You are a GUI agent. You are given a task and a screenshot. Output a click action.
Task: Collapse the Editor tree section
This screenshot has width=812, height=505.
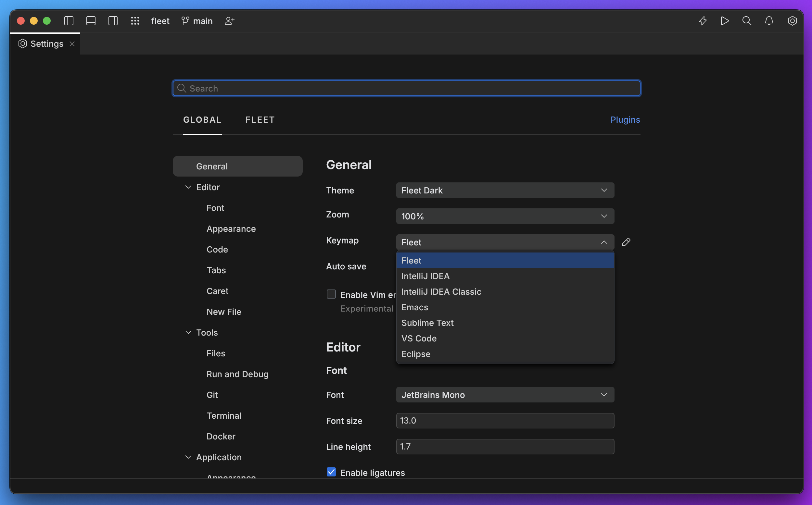(188, 187)
